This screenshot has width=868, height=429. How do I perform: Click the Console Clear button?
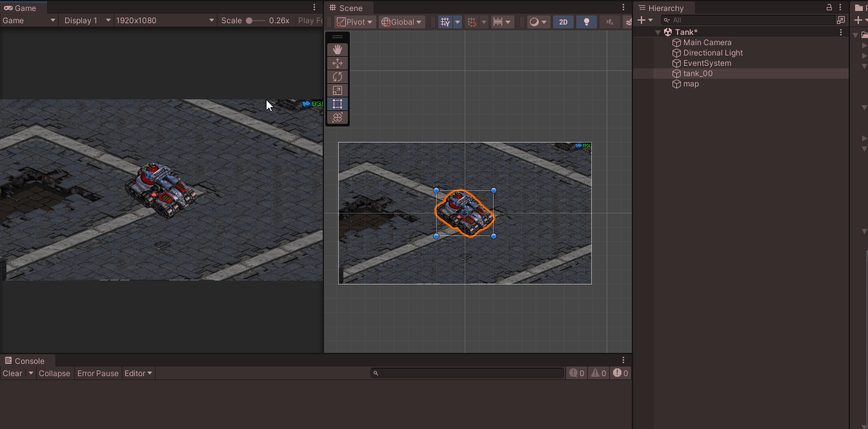(12, 374)
